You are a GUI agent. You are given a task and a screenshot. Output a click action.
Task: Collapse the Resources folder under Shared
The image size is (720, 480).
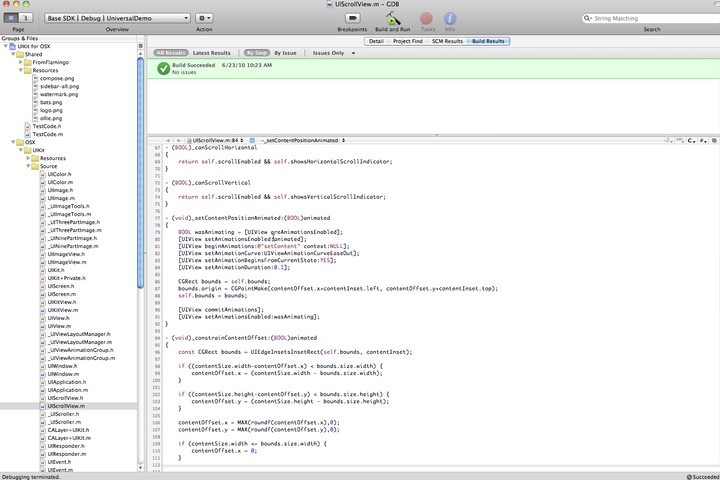(20, 70)
